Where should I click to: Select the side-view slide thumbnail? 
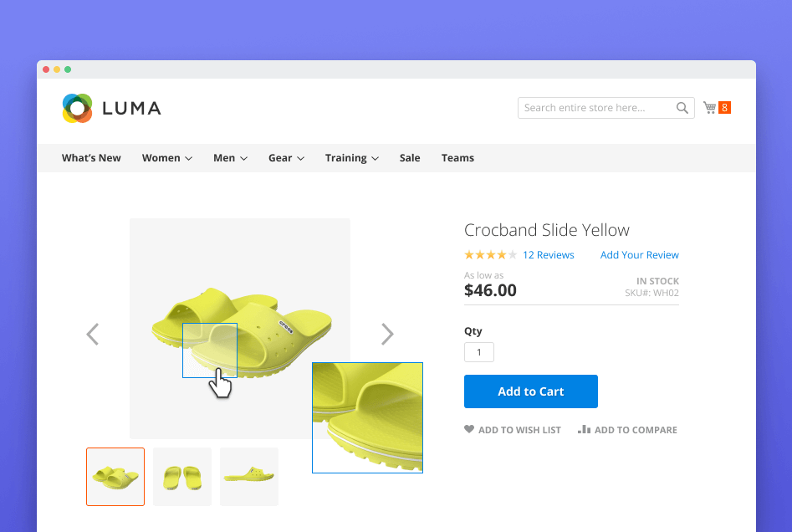pos(249,477)
